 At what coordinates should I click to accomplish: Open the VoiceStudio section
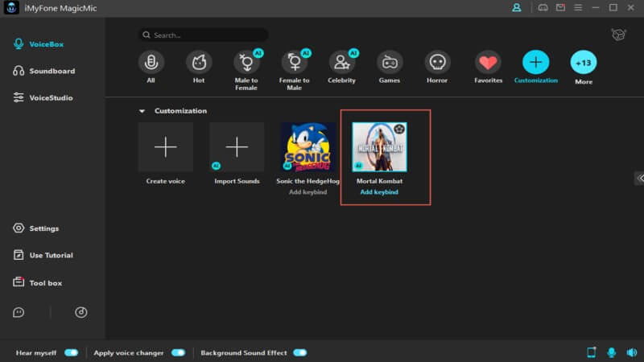(43, 97)
